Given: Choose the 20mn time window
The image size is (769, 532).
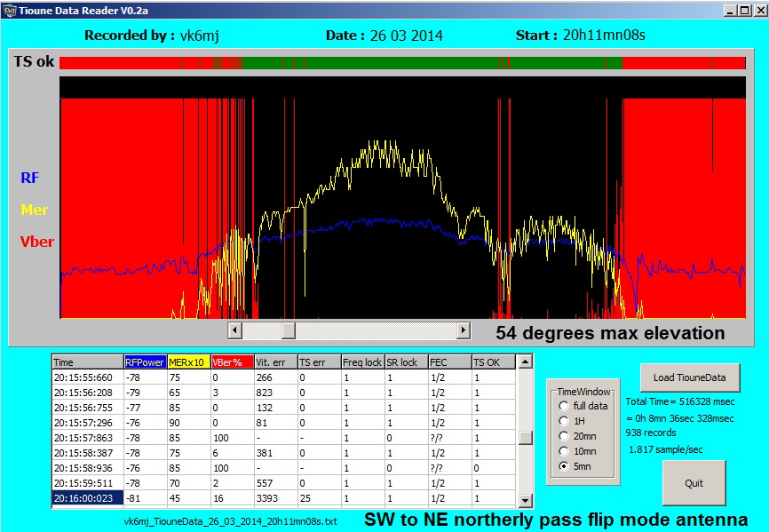Looking at the screenshot, I should pyautogui.click(x=564, y=436).
